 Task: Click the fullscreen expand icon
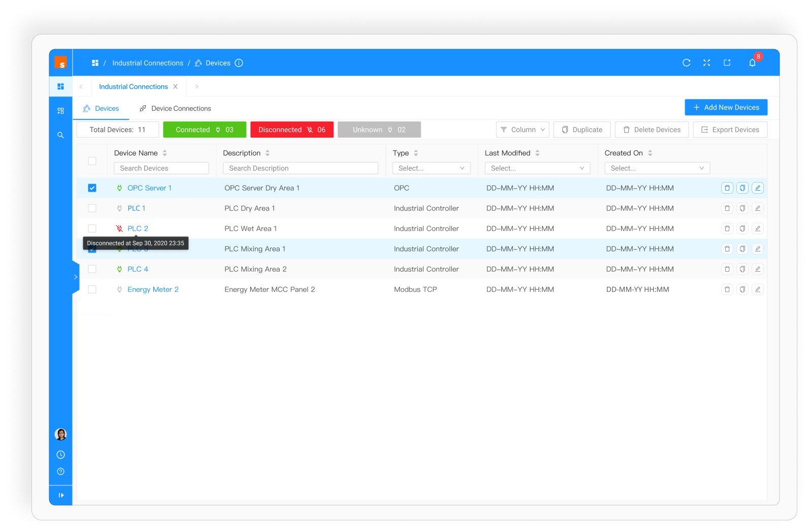pos(706,63)
